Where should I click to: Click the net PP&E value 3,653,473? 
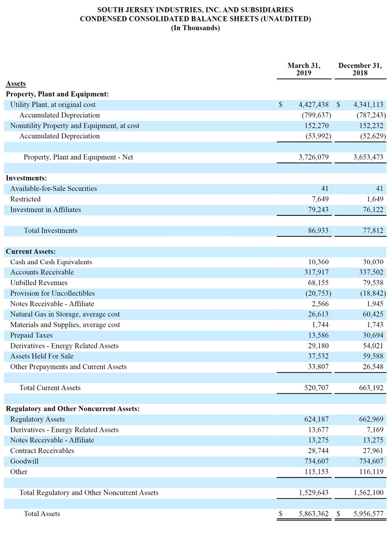(x=368, y=157)
